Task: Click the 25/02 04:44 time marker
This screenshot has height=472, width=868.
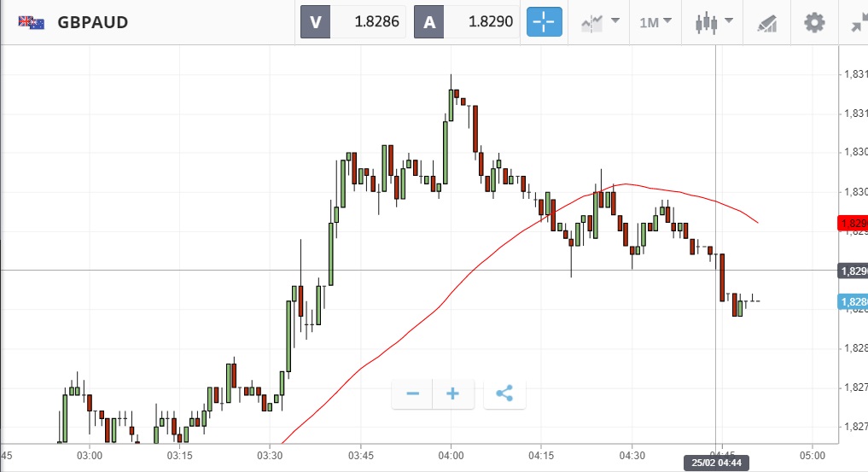Action: pos(715,463)
